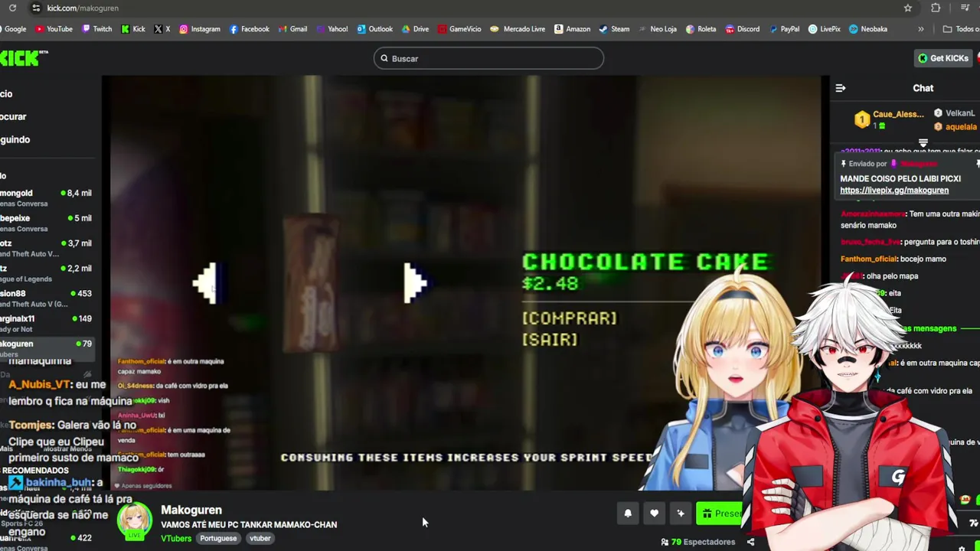Open the VTubers category link
This screenshot has height=551, width=980.
pos(176,539)
